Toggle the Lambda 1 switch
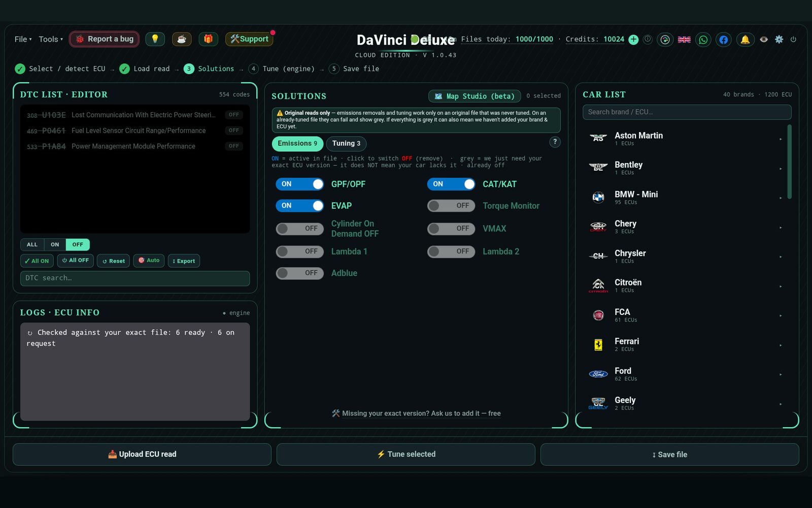This screenshot has width=812, height=508. click(x=300, y=251)
